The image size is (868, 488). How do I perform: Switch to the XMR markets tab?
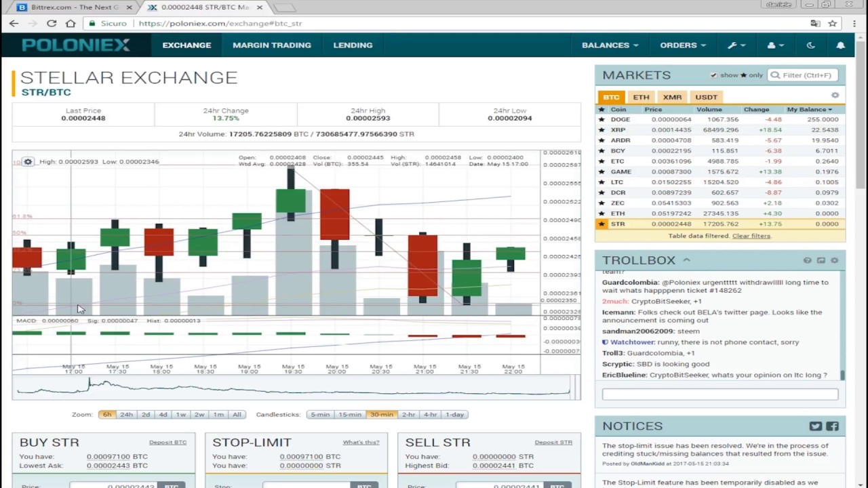tap(672, 97)
